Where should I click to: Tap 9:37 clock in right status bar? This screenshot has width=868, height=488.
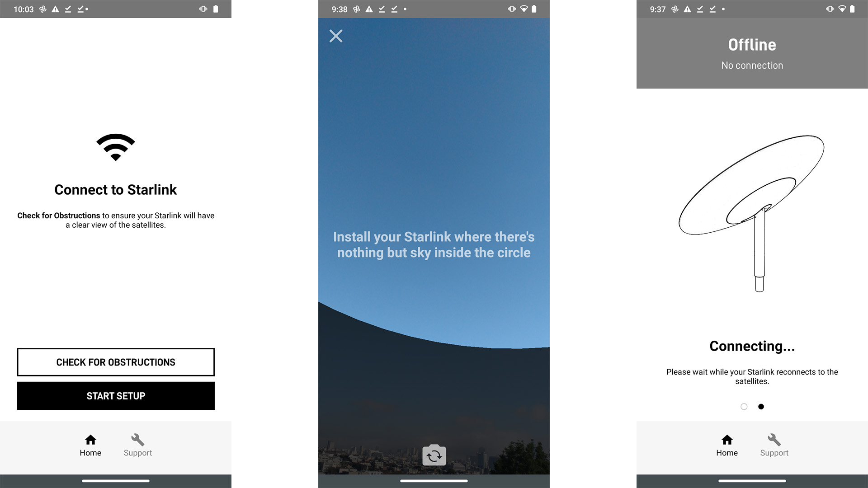point(658,9)
